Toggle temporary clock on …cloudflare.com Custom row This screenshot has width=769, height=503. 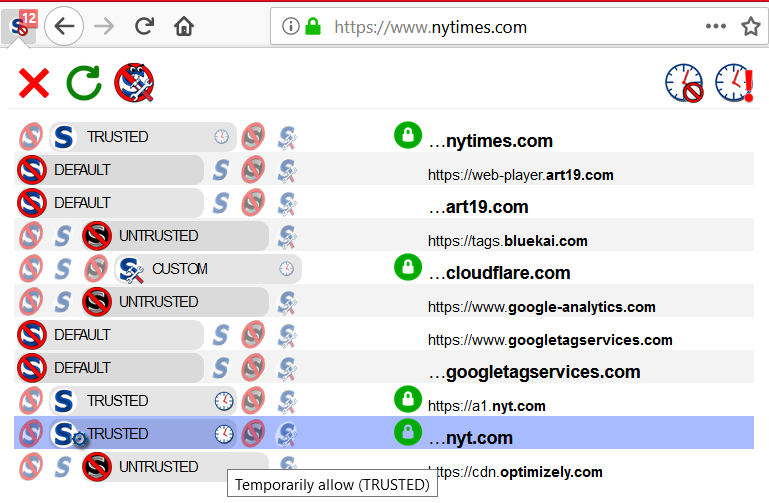click(287, 269)
